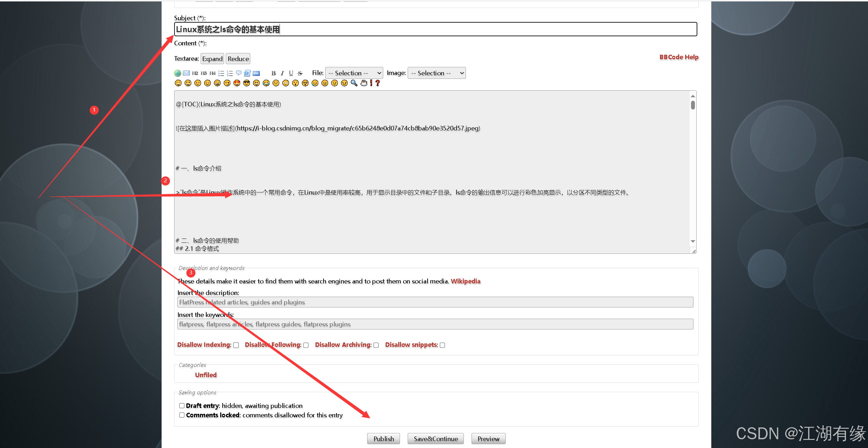
Task: Click the Expand textarea button
Action: (x=212, y=59)
